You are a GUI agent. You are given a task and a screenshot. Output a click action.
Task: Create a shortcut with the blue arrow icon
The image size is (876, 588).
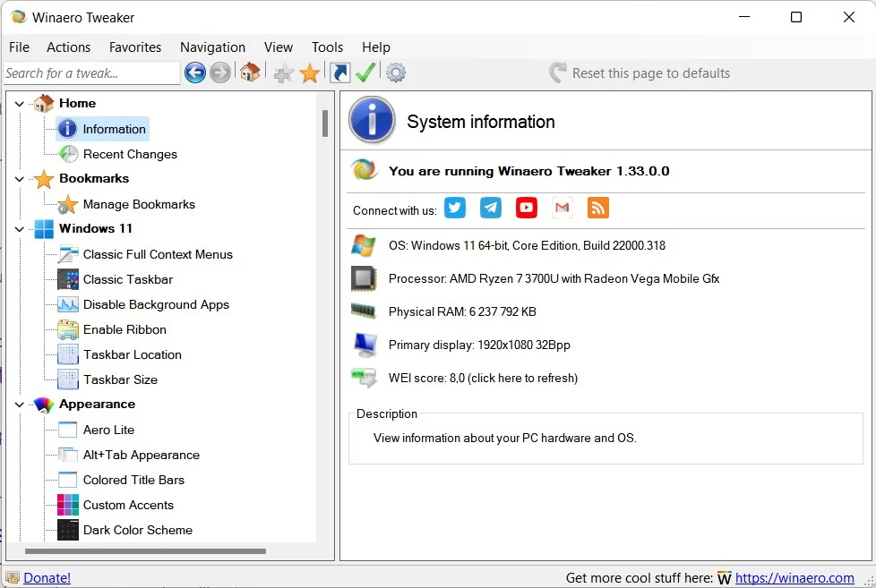tap(339, 72)
